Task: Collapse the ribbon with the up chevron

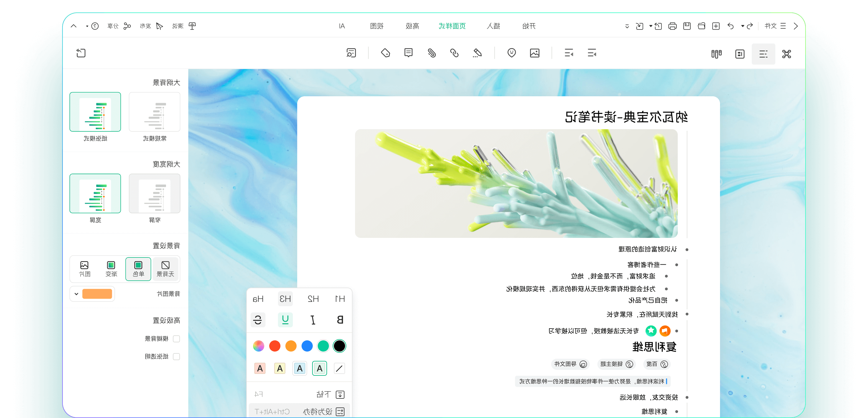Action: click(73, 26)
